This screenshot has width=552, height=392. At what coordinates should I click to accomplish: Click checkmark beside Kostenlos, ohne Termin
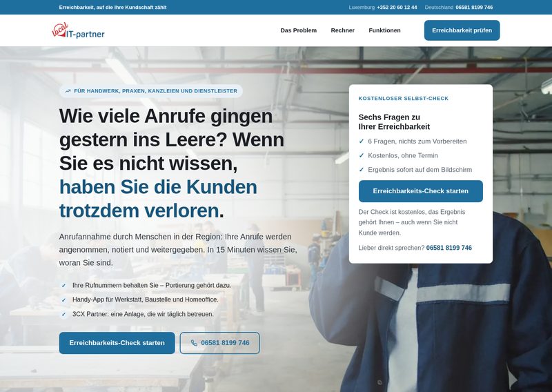tap(361, 155)
